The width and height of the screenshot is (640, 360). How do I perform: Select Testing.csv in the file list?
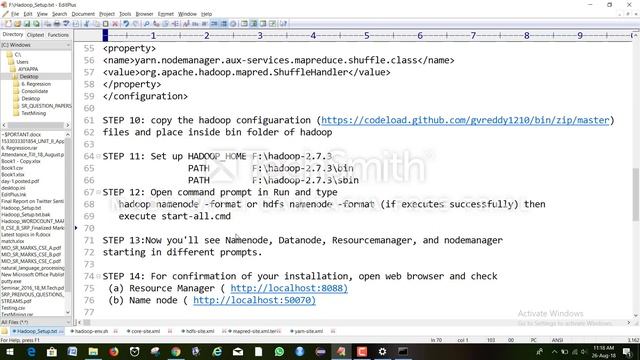[13, 308]
